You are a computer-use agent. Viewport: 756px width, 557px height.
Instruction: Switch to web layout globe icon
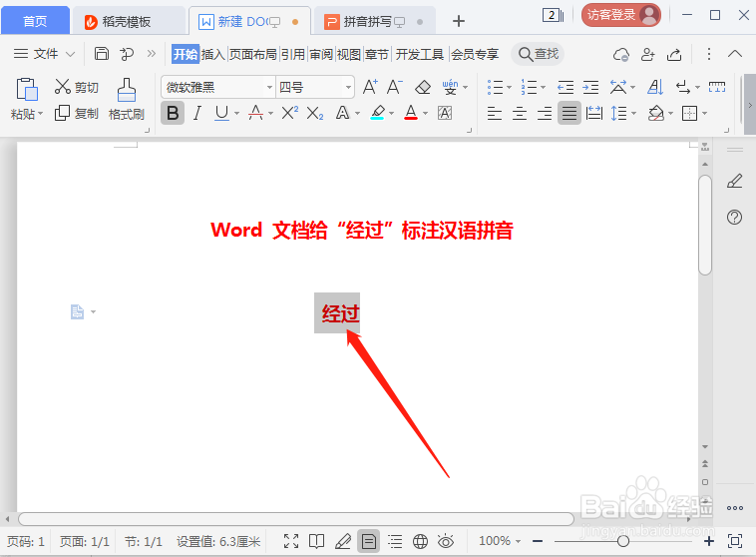[420, 541]
